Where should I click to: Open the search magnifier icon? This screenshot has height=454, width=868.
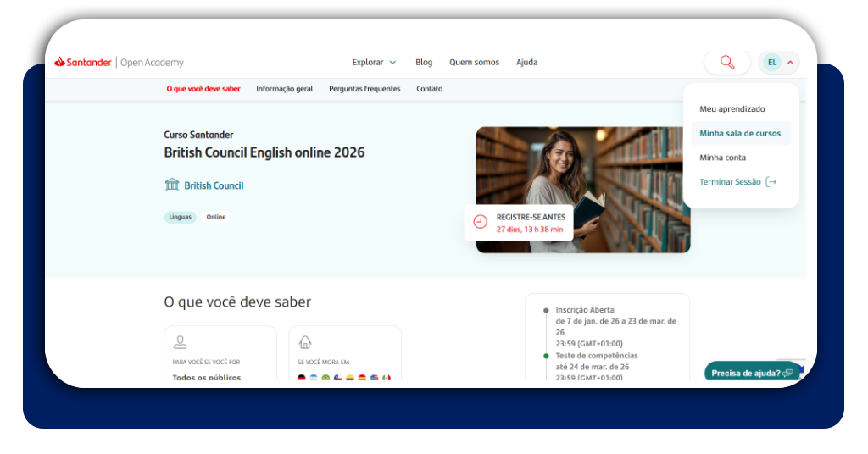click(x=727, y=62)
